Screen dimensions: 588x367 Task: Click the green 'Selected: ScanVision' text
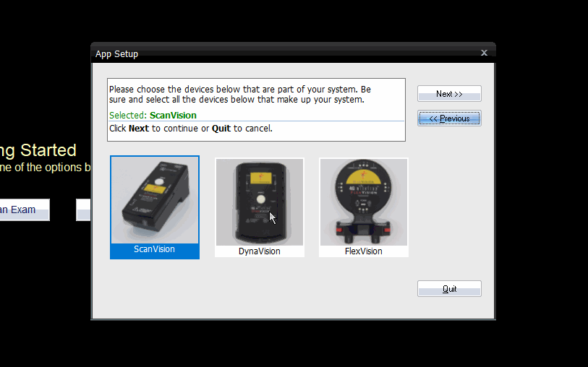(x=153, y=116)
